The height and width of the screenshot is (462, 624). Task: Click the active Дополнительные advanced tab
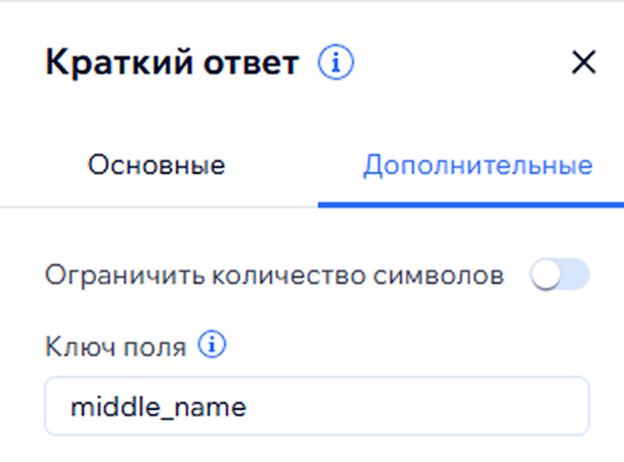477,165
